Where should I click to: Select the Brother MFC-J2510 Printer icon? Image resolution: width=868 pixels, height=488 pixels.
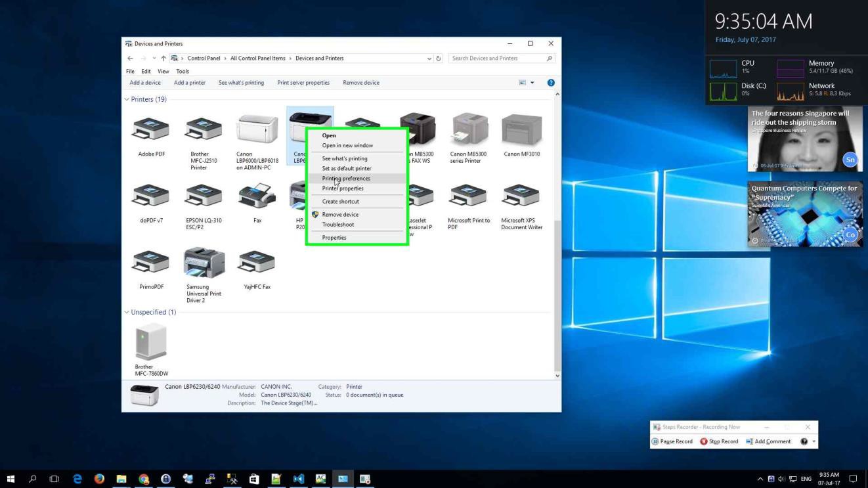pyautogui.click(x=204, y=129)
